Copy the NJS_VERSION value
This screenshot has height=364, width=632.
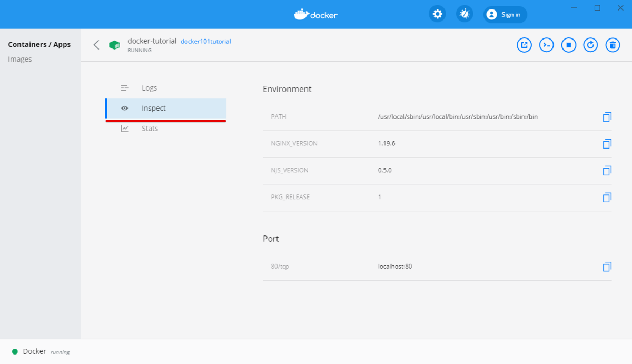pos(607,171)
